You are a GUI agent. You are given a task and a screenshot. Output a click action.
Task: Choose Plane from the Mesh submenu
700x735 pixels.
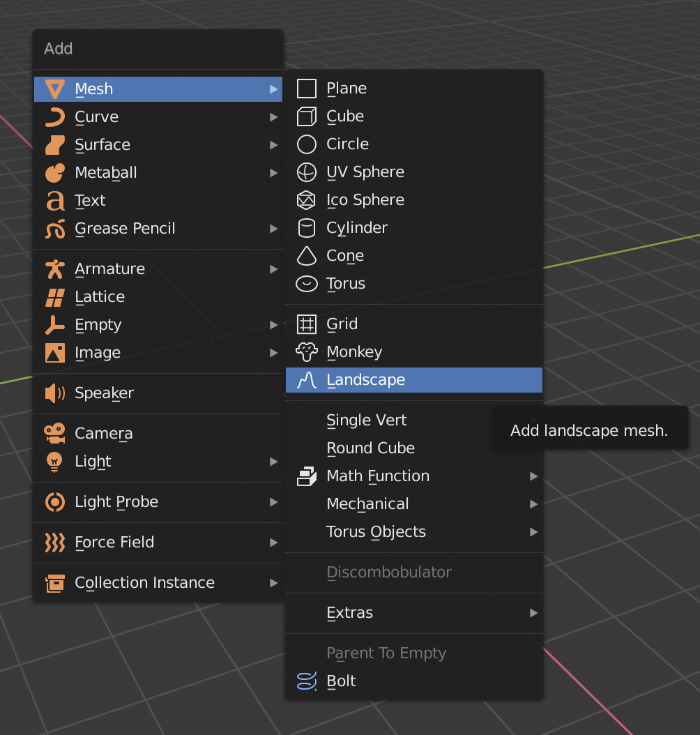[347, 88]
